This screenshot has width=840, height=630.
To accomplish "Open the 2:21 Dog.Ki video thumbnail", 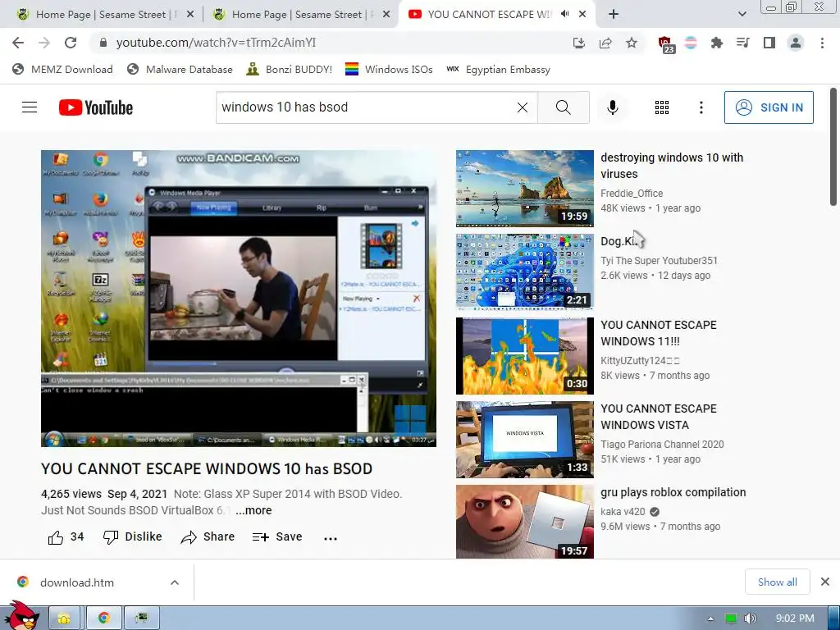I will coord(524,272).
